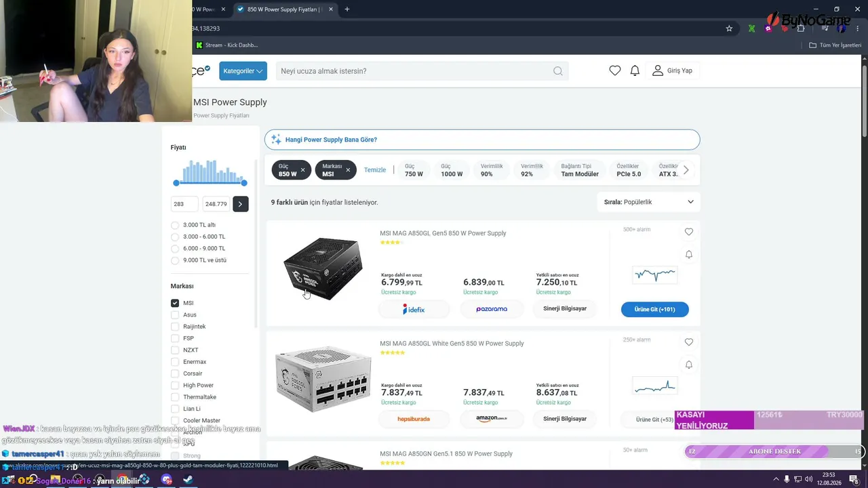This screenshot has width=868, height=488.
Task: Check the Thermaltake brand checkbox
Action: [x=175, y=397]
